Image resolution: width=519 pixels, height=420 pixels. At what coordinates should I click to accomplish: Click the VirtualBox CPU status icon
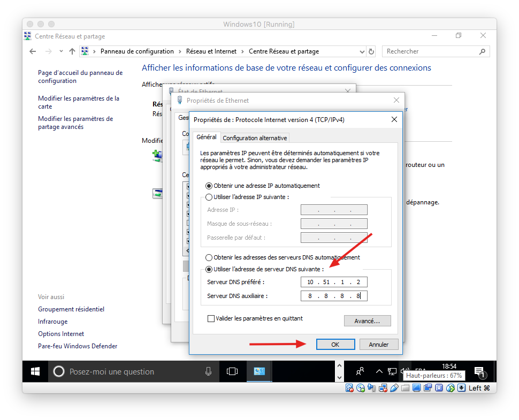click(439, 388)
